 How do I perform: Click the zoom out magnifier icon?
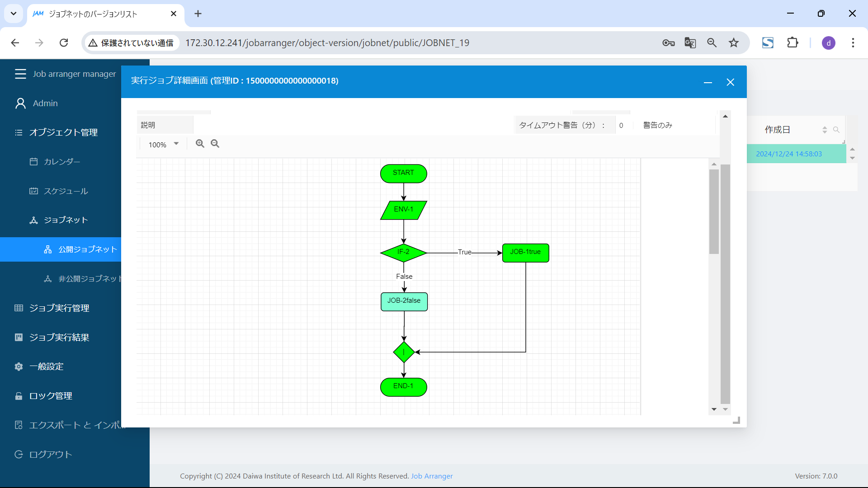pyautogui.click(x=215, y=144)
